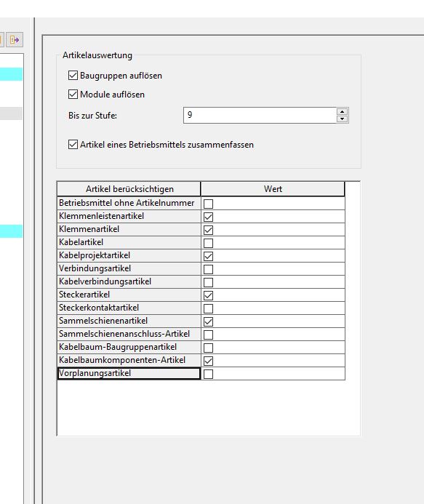Click the Artikel berücksichtigen column header
The width and height of the screenshot is (424, 504).
tap(129, 189)
